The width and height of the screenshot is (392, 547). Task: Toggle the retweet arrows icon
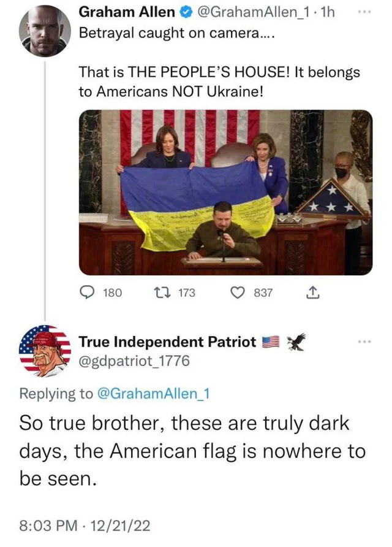(x=162, y=293)
